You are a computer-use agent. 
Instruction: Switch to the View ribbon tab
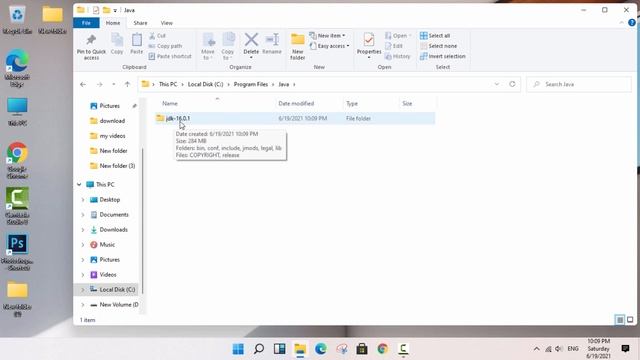(167, 23)
